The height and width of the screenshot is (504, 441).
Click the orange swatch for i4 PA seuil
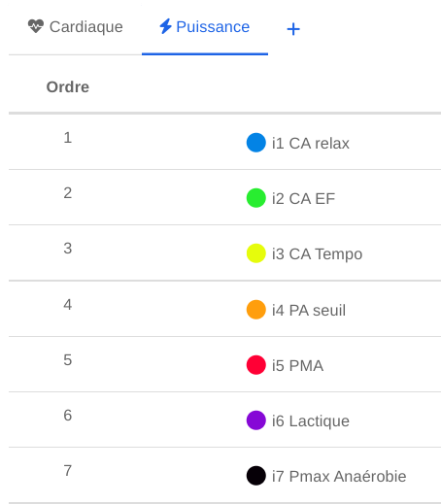(x=256, y=310)
